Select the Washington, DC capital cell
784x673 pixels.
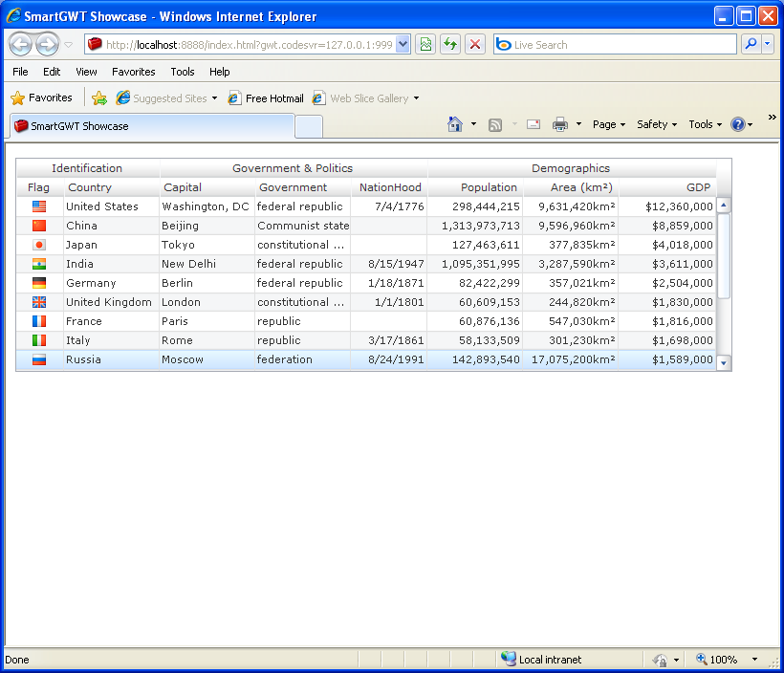pos(207,206)
